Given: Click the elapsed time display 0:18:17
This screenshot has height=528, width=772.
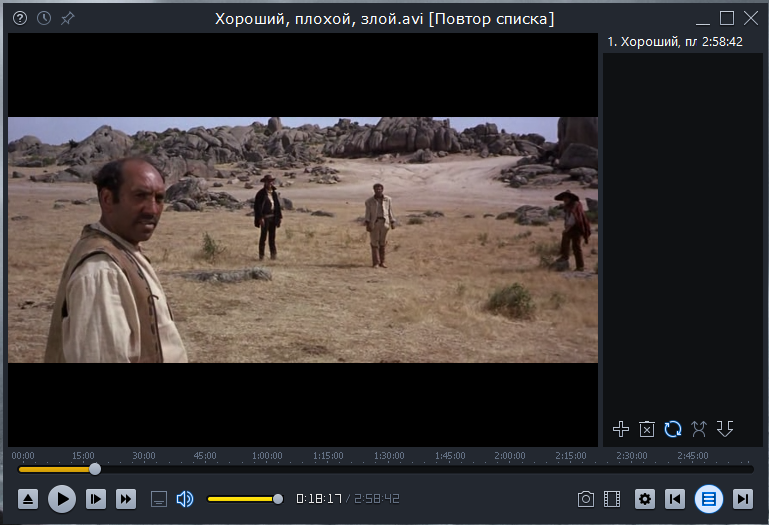Looking at the screenshot, I should click(319, 499).
